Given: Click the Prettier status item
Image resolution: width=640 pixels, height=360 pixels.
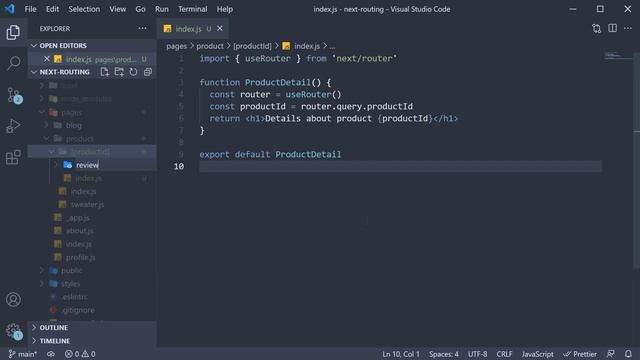Looking at the screenshot, I should pos(580,354).
